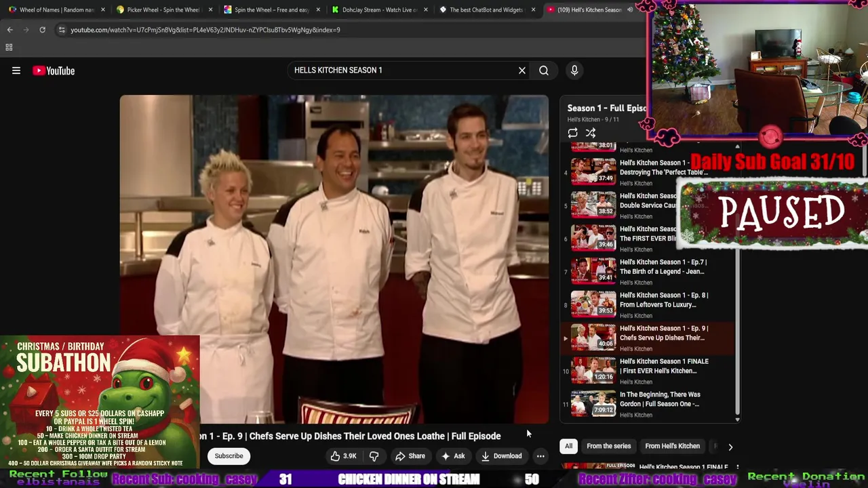Open the site information icon in address bar
This screenshot has height=488, width=868.
coord(62,30)
